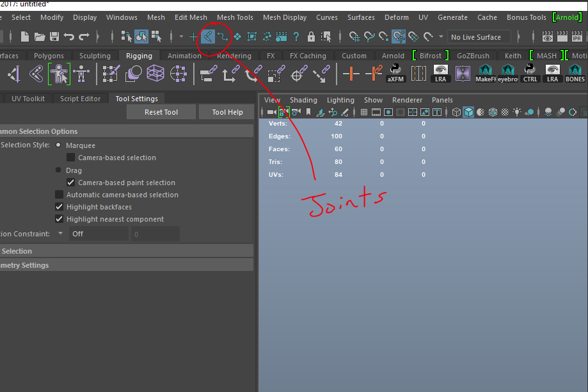This screenshot has width=588, height=392.
Task: Create a lattice deformer from the shelf
Action: click(x=155, y=74)
